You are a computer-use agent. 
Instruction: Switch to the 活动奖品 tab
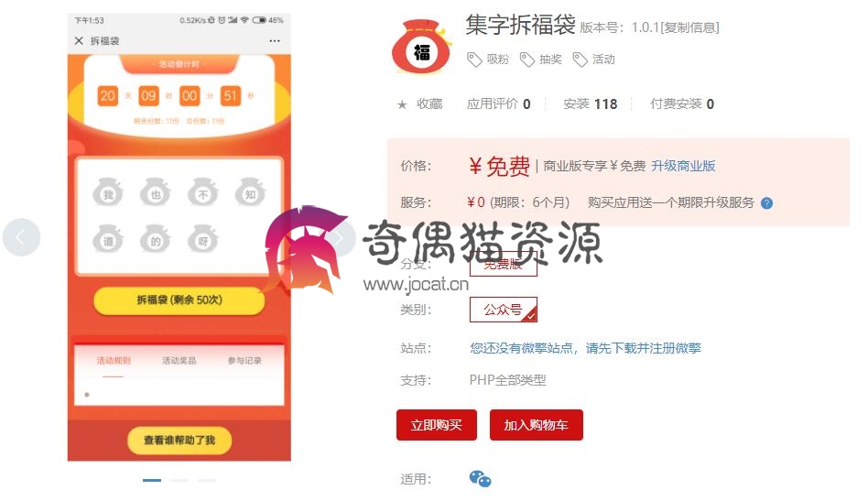coord(179,361)
